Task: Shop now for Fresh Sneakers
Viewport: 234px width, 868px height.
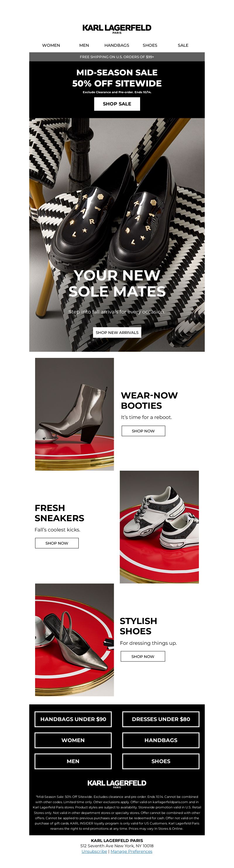Action: pyautogui.click(x=57, y=543)
